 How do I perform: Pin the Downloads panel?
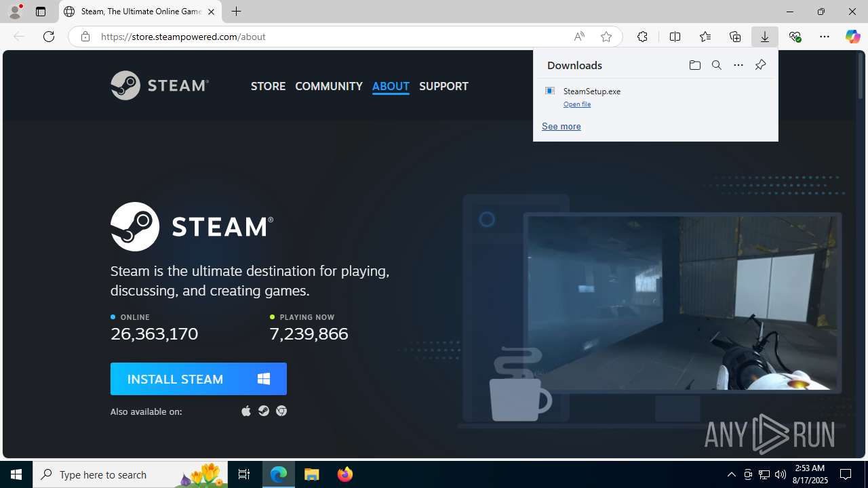(760, 65)
